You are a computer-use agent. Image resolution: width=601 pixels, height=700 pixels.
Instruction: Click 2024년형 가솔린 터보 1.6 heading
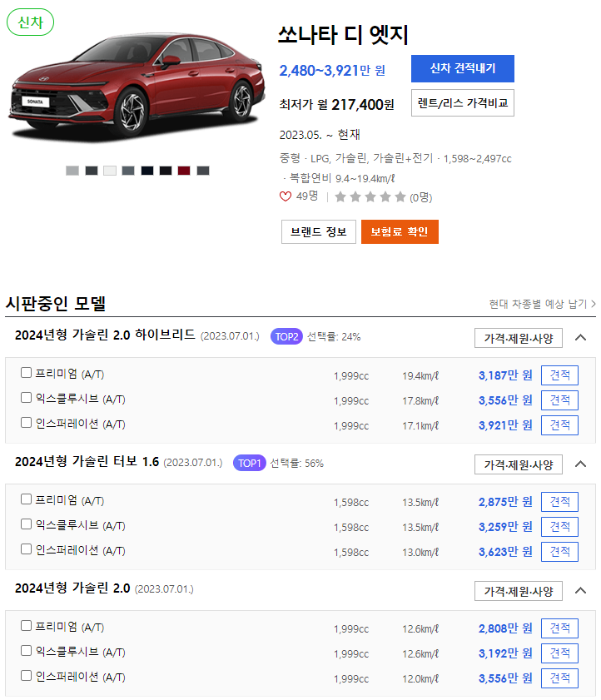click(87, 462)
